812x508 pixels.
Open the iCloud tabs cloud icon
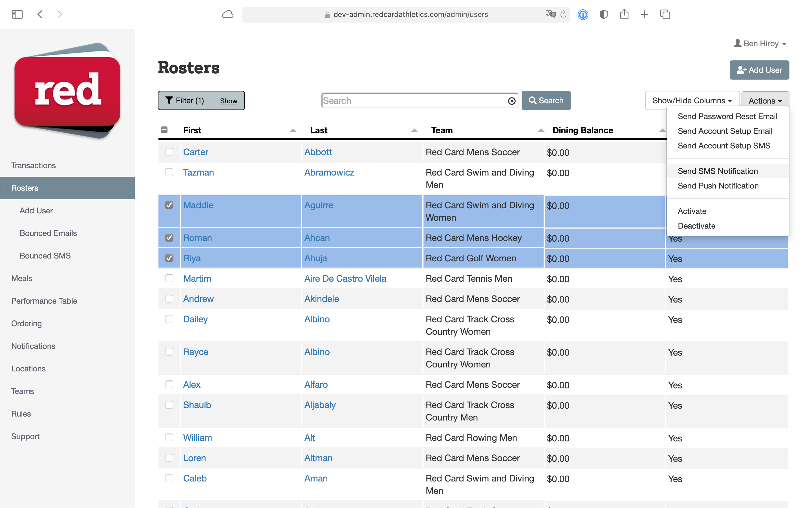[228, 14]
